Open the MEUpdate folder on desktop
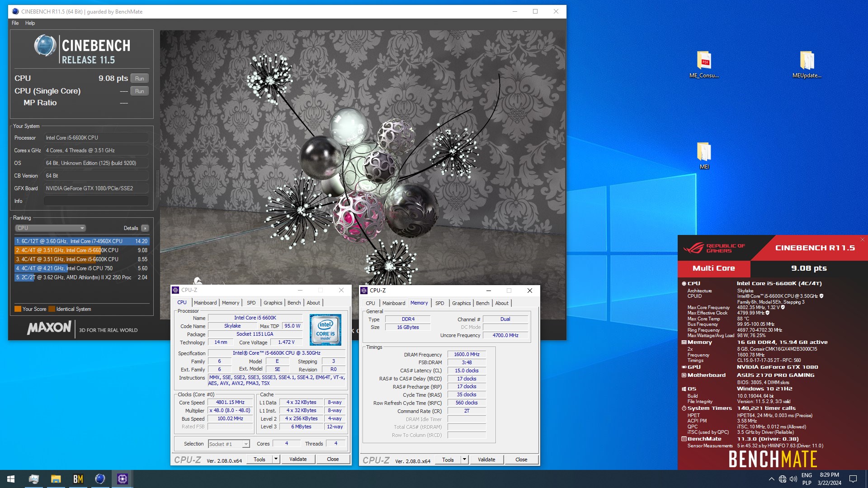Viewport: 868px width, 488px height. 807,65
